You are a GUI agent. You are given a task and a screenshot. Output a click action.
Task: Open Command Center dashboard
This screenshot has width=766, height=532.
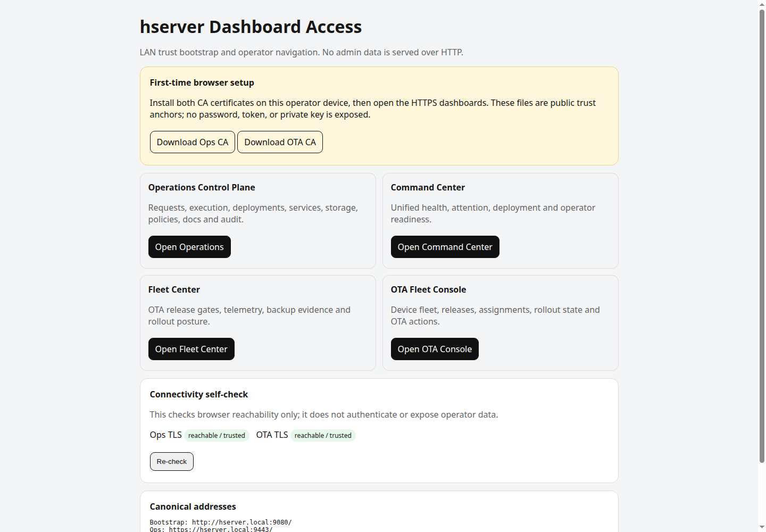[445, 247]
